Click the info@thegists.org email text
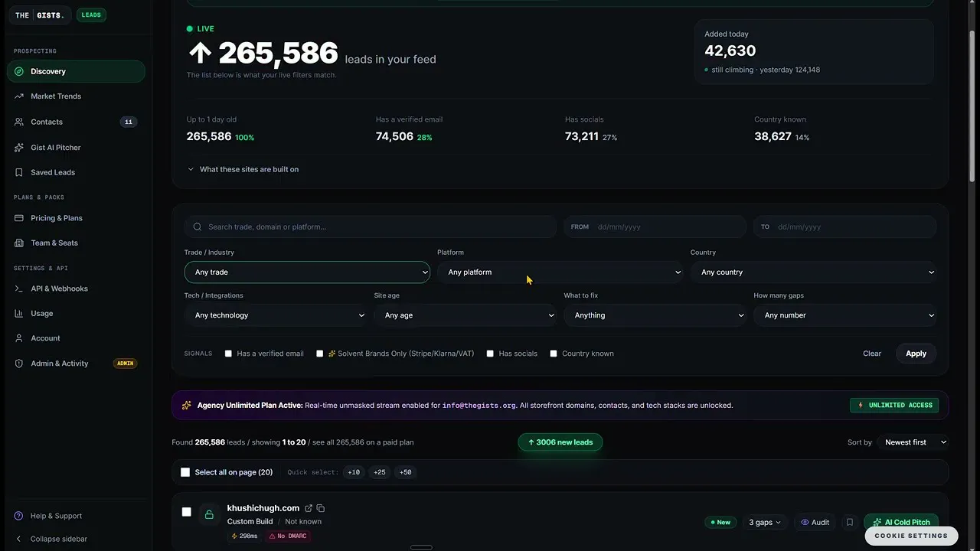Image resolution: width=980 pixels, height=551 pixels. coord(479,405)
